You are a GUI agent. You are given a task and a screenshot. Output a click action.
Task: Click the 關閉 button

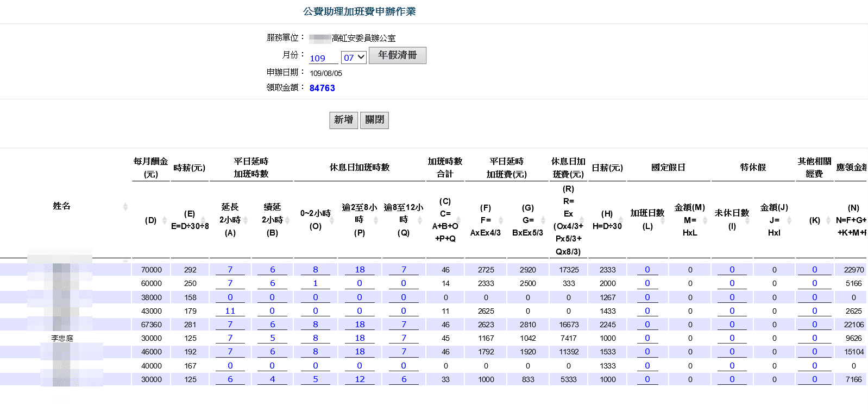(374, 120)
